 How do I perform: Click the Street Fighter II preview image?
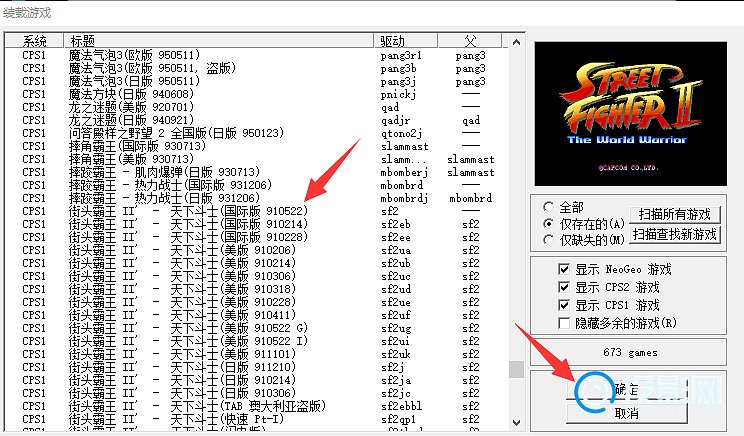[x=630, y=114]
